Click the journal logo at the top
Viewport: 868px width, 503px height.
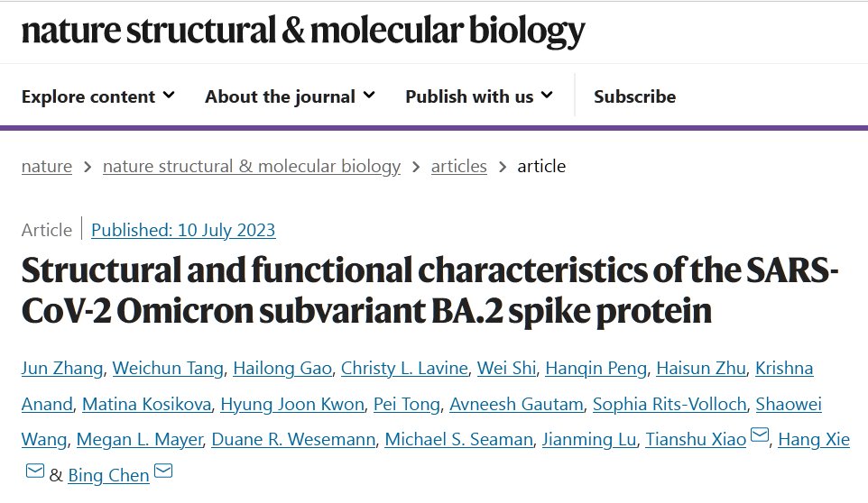303,32
